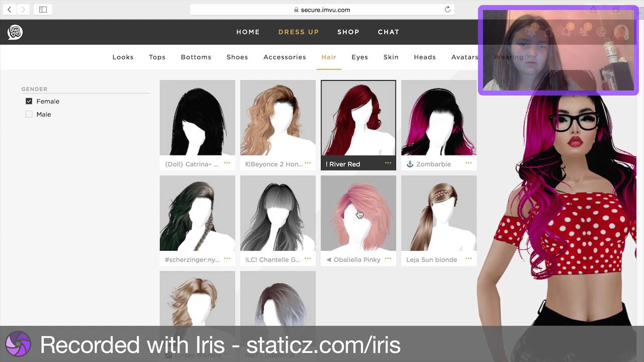Viewport: 644px width, 362px height.
Task: Select the K|Beyonce honey blonde hair thumbnail
Action: 278,118
